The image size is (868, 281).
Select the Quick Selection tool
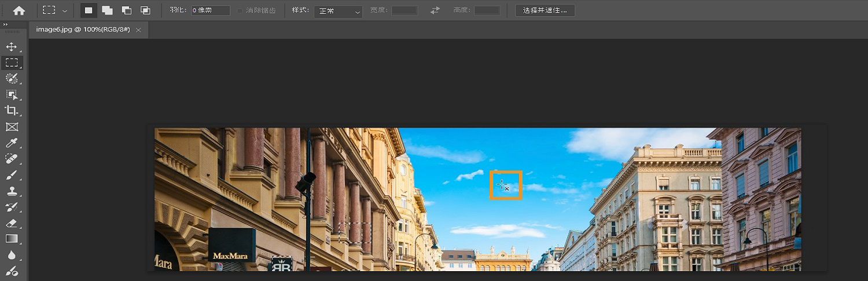click(12, 78)
